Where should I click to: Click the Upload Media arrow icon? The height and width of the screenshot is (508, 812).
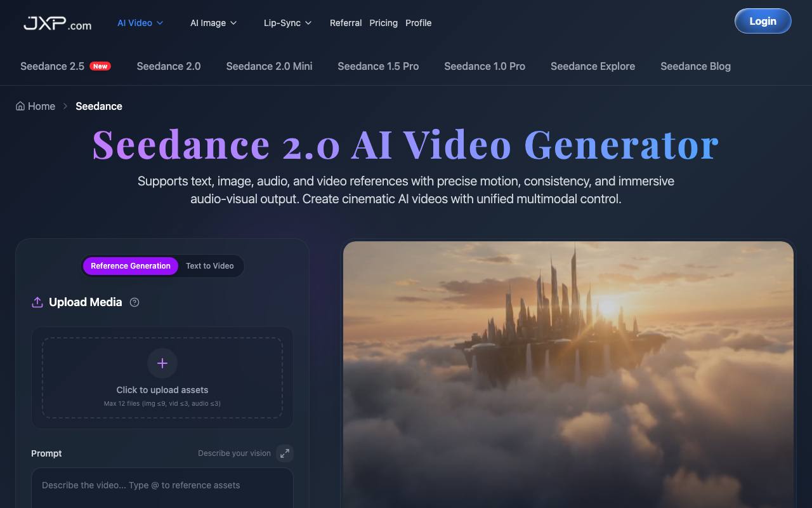[x=37, y=302]
